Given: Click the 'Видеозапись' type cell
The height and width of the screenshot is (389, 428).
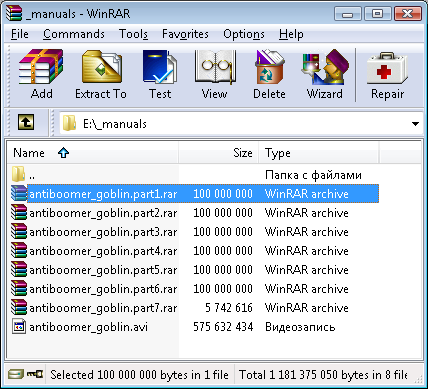Looking at the screenshot, I should [300, 327].
